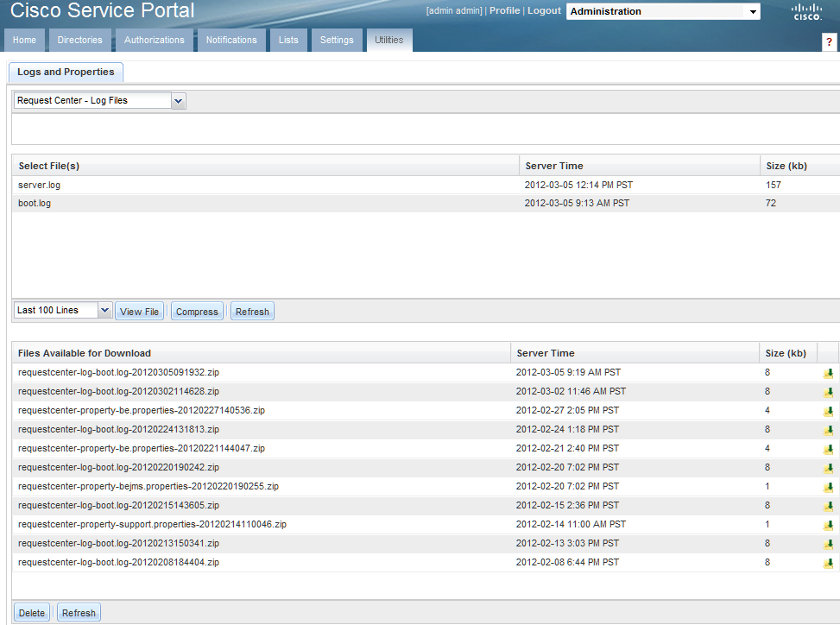Click the Delete button
Viewport: 840px width, 625px height.
point(32,613)
